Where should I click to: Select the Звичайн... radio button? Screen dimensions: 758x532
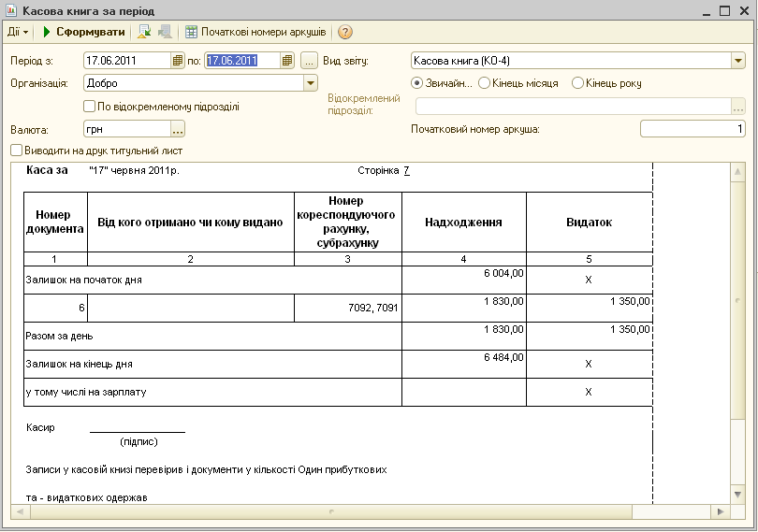pos(416,83)
